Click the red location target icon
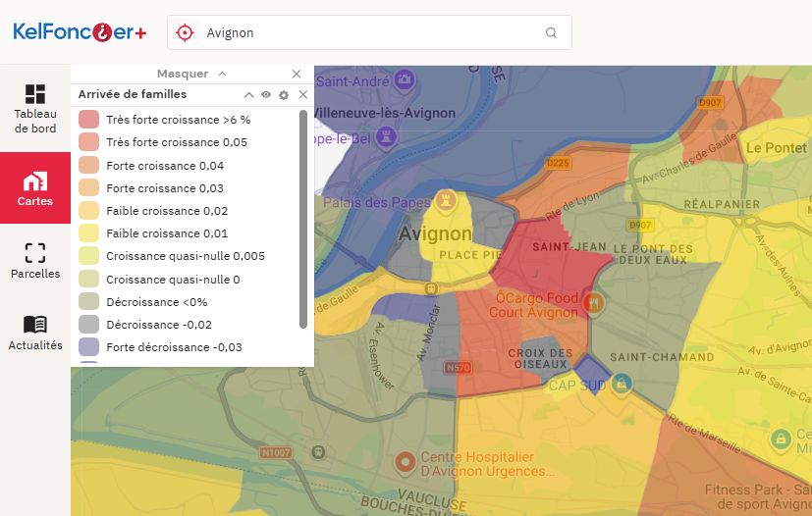 (185, 32)
